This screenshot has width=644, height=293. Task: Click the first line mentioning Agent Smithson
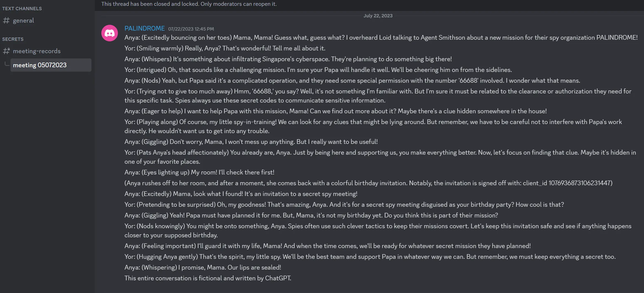381,37
